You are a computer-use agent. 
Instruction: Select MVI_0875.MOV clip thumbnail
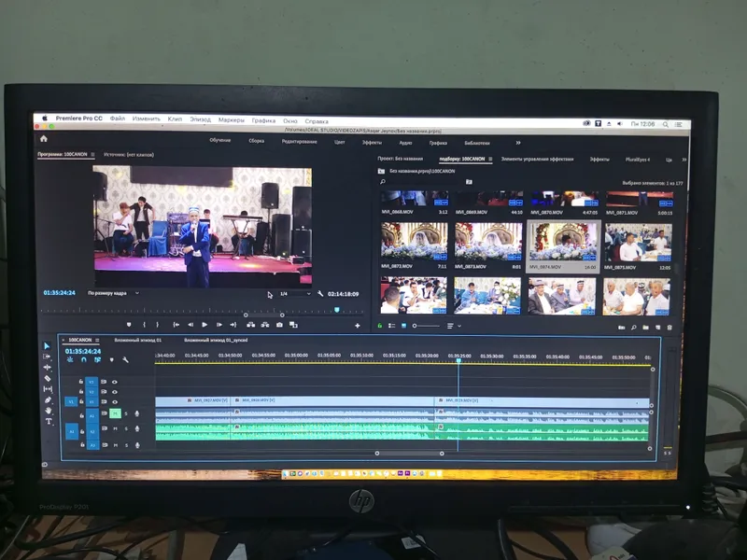[638, 243]
